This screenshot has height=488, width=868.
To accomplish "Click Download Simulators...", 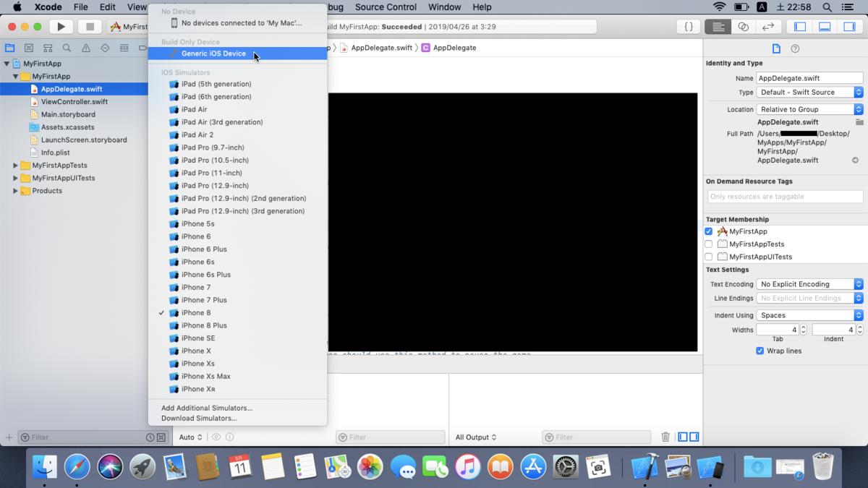I will click(199, 418).
